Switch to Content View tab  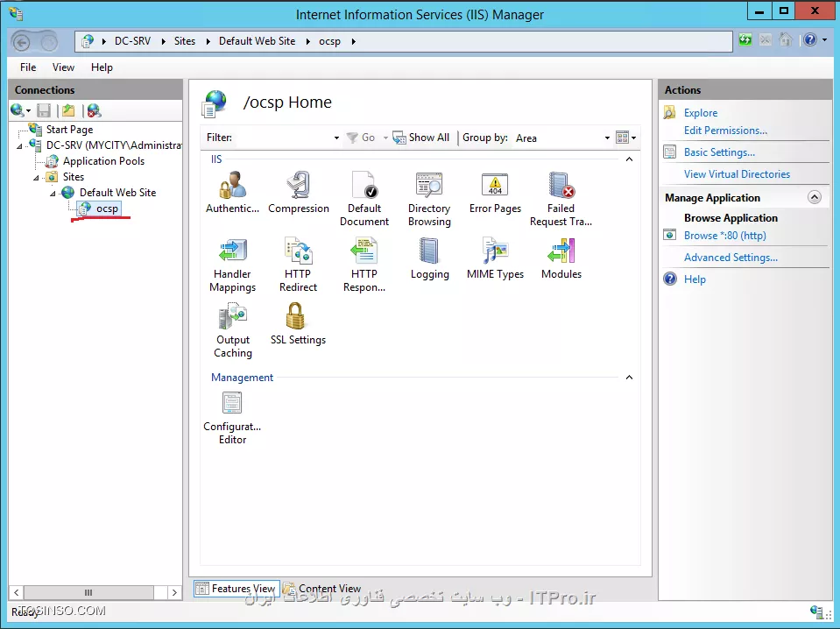[x=322, y=589]
